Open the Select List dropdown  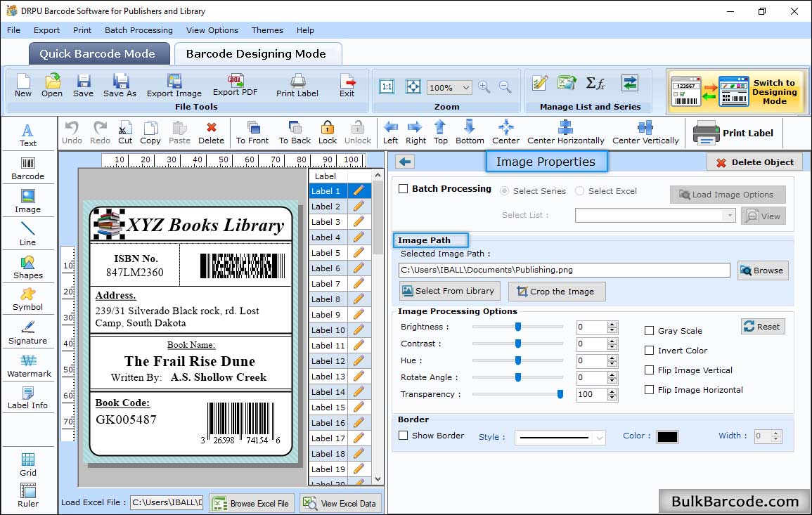(x=729, y=215)
